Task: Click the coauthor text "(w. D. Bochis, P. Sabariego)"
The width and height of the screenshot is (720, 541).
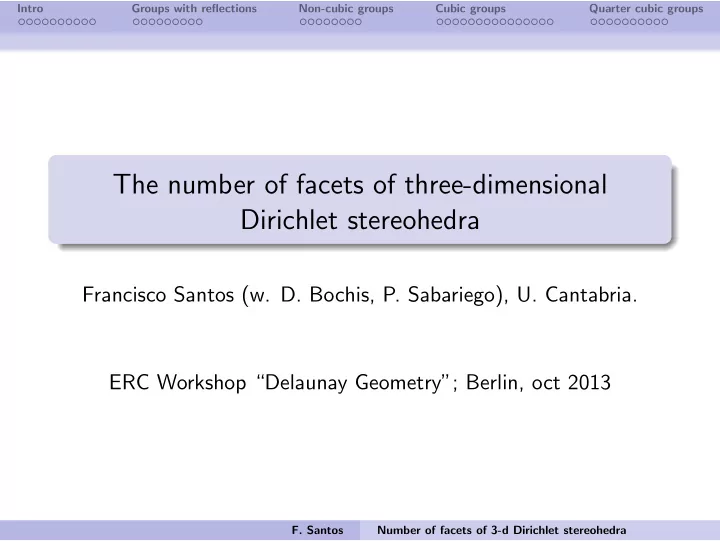Action: (375, 295)
